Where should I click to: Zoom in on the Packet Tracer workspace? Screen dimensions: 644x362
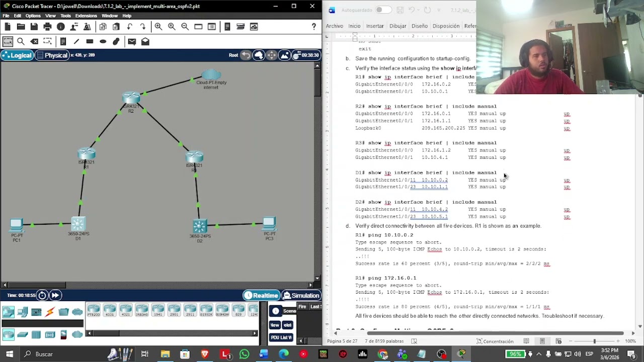pos(158,27)
